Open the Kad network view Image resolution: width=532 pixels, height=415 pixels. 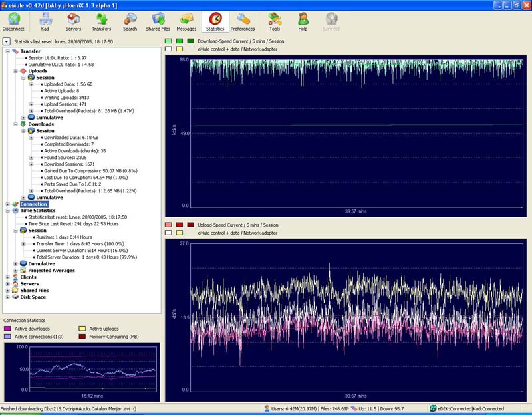[x=45, y=21]
